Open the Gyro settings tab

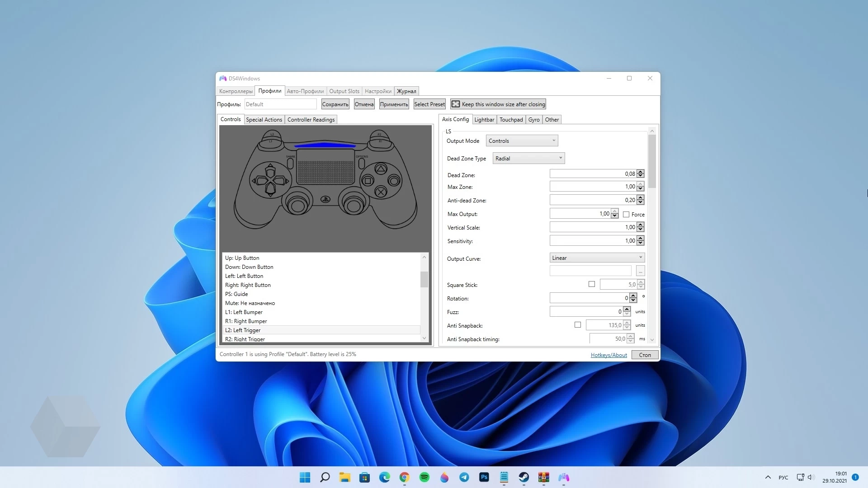click(x=534, y=120)
